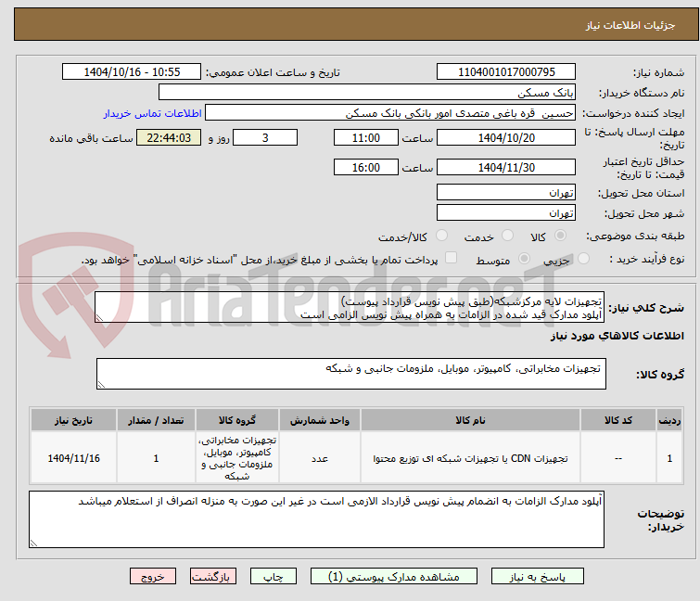
Task: Click the بازگشت back button
Action: [213, 576]
